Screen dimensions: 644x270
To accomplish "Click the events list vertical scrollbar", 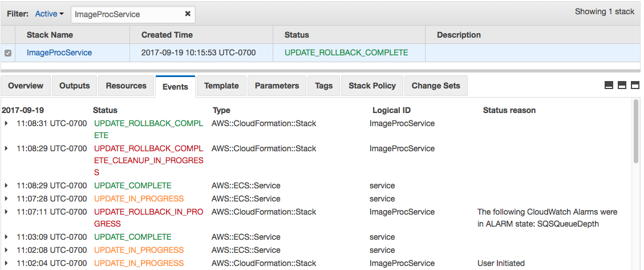I will pos(636,131).
